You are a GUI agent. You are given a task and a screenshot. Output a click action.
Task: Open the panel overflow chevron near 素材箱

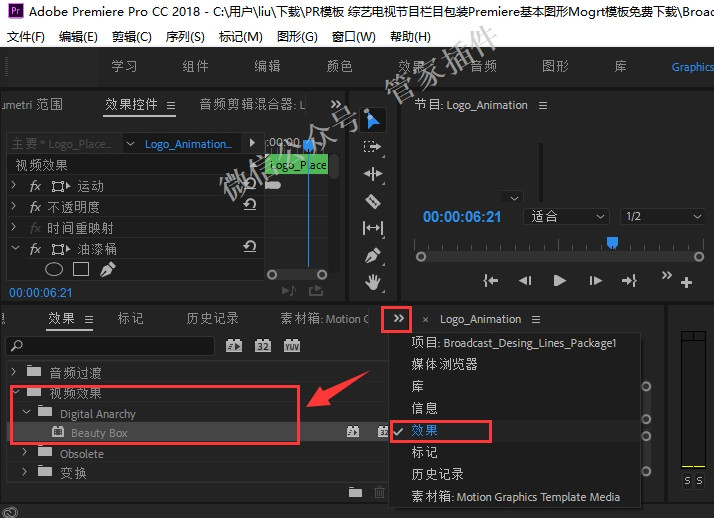click(398, 318)
